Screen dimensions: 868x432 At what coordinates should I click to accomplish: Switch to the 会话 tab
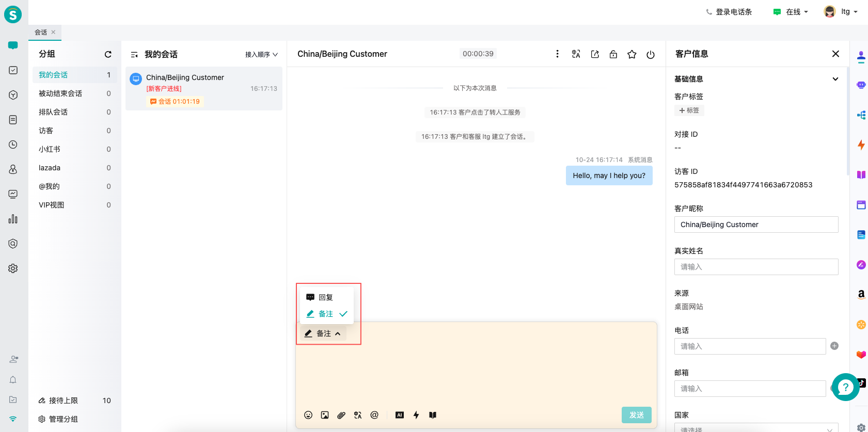point(41,32)
